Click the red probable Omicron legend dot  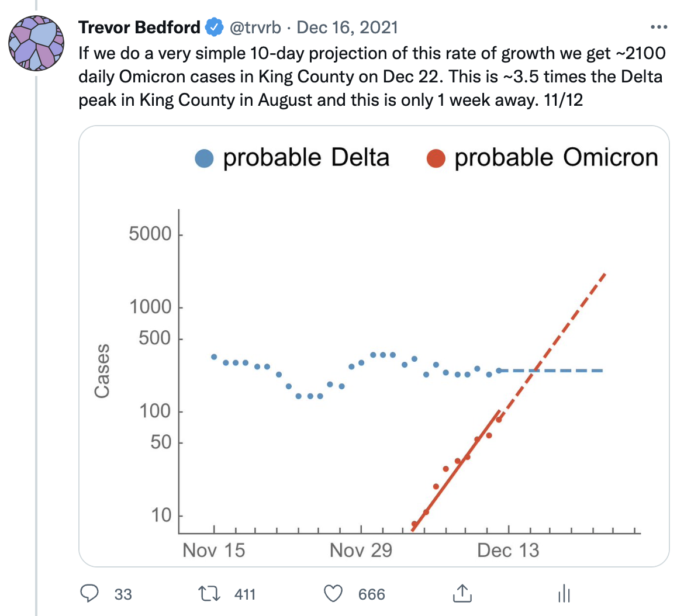pyautogui.click(x=436, y=158)
